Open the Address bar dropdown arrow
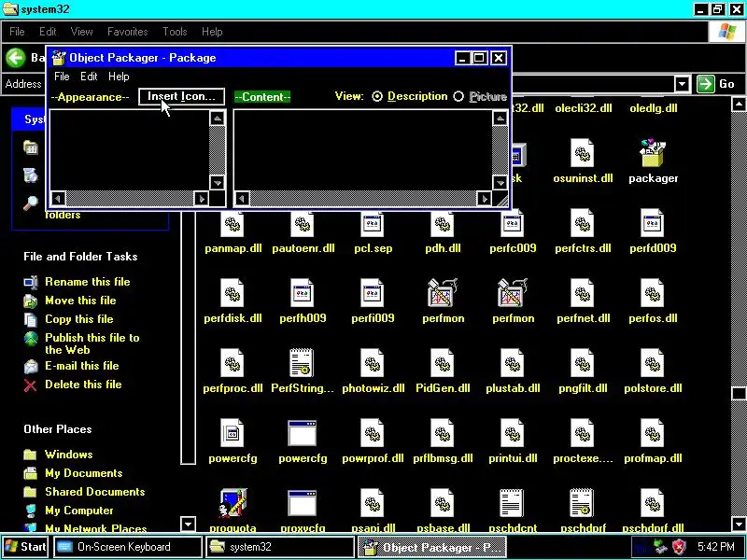This screenshot has width=747, height=560. pyautogui.click(x=682, y=84)
